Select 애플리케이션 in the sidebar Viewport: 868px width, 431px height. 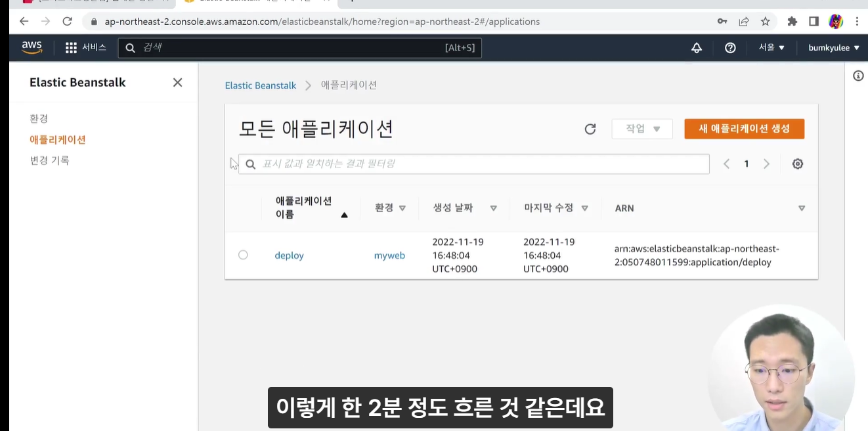click(x=58, y=139)
